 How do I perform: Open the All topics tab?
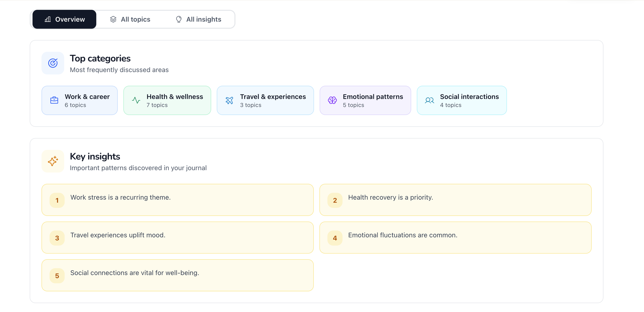130,19
